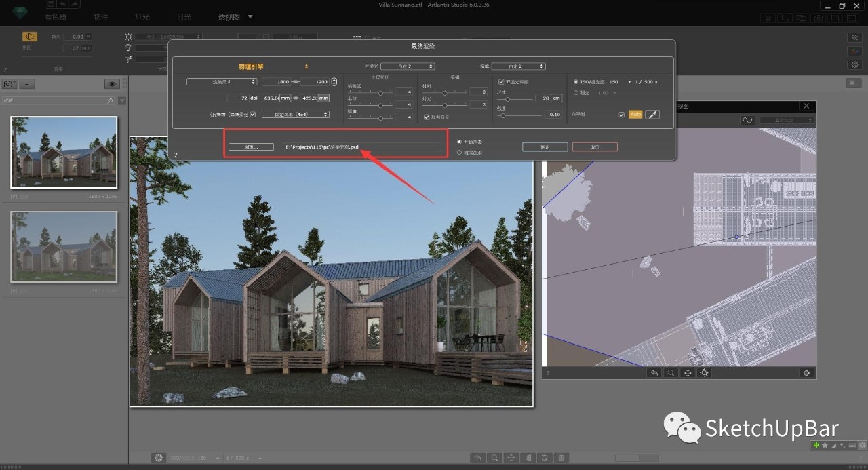Click the width-height chain link icon
The height and width of the screenshot is (470, 868).
point(296,81)
